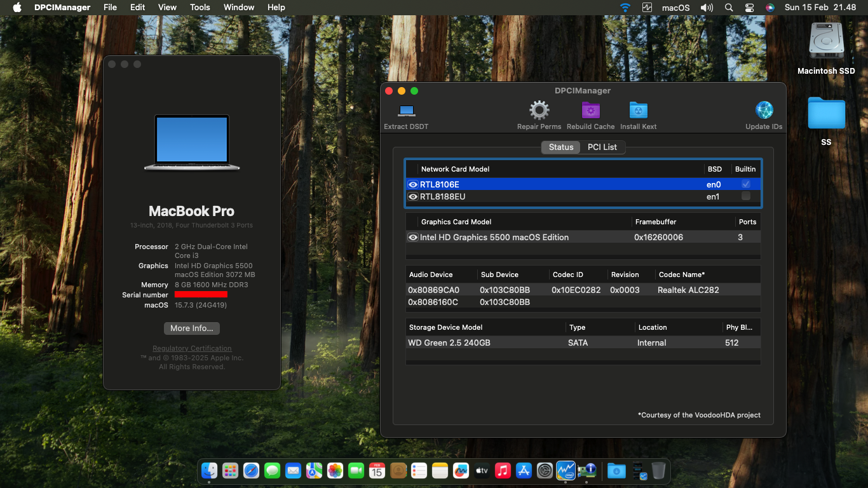Image resolution: width=868 pixels, height=488 pixels.
Task: Open System Settings from the Dock
Action: 545,470
